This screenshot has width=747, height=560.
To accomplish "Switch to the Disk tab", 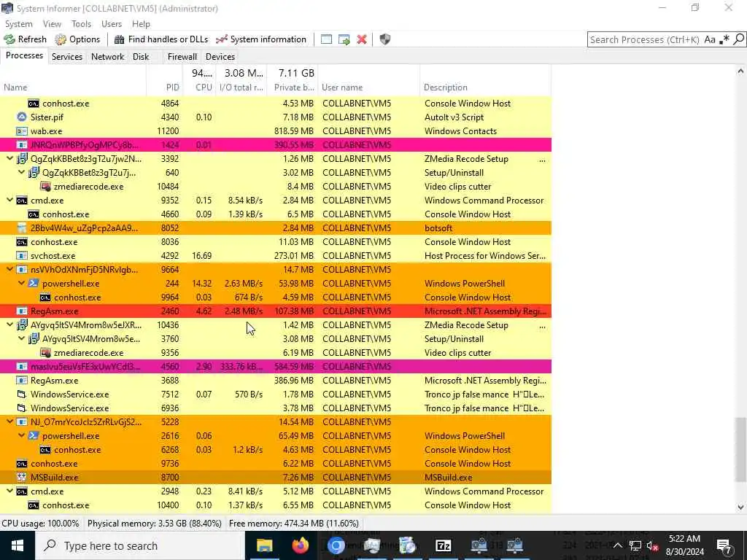I will pyautogui.click(x=141, y=57).
